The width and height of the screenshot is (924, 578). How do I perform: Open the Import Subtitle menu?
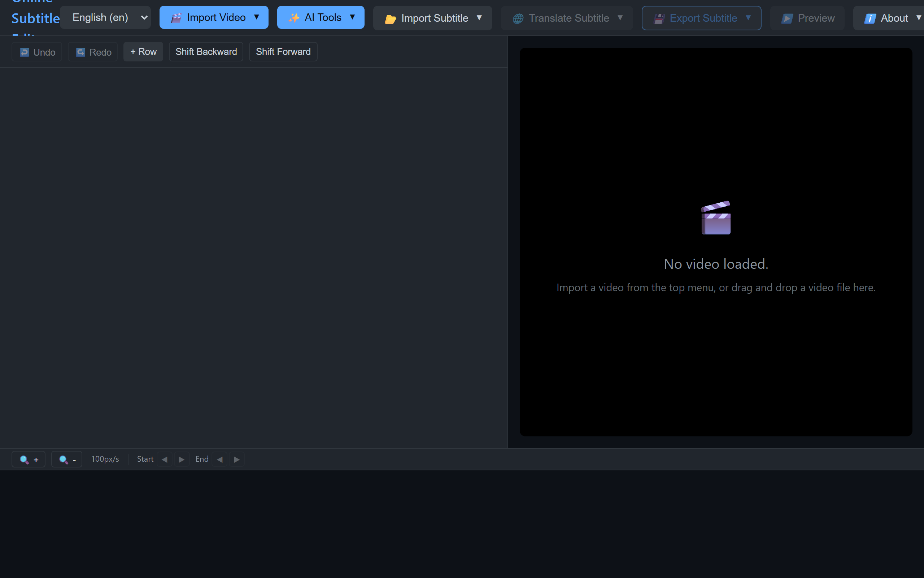(433, 18)
